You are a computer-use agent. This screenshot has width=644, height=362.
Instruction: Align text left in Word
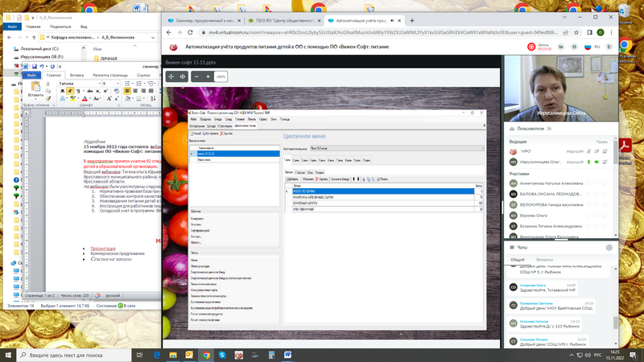(127, 91)
